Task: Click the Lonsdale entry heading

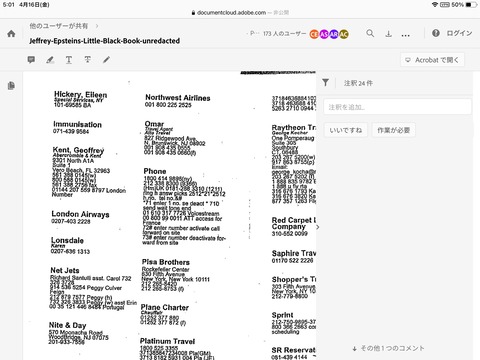Action: point(68,240)
